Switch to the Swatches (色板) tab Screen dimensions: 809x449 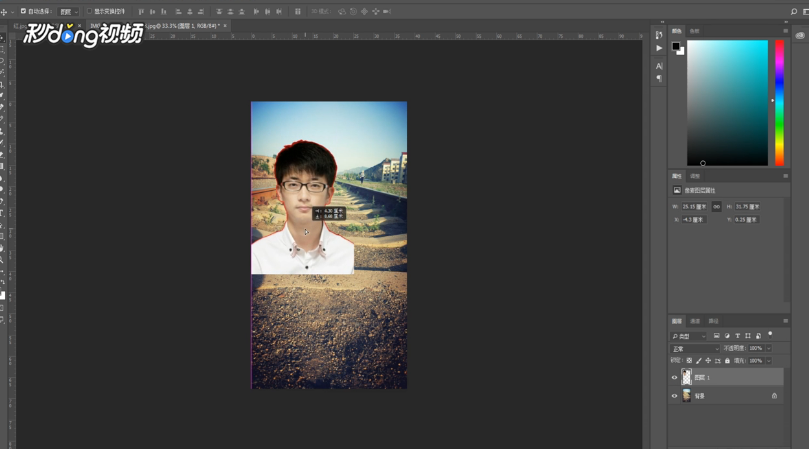point(694,31)
